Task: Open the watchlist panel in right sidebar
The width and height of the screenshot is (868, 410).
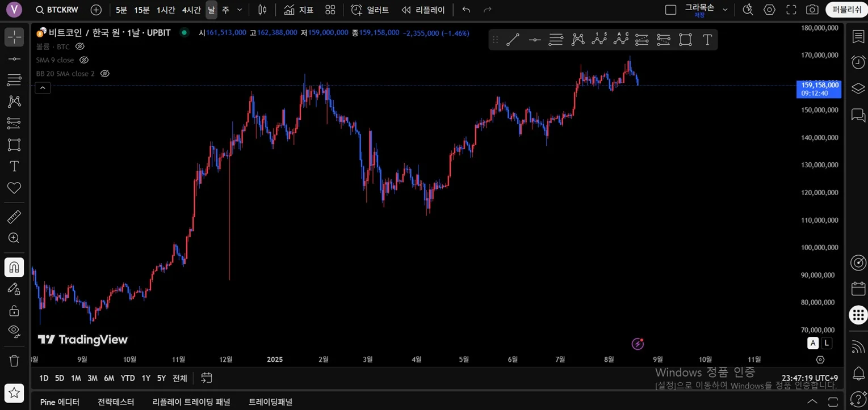Action: (x=858, y=37)
